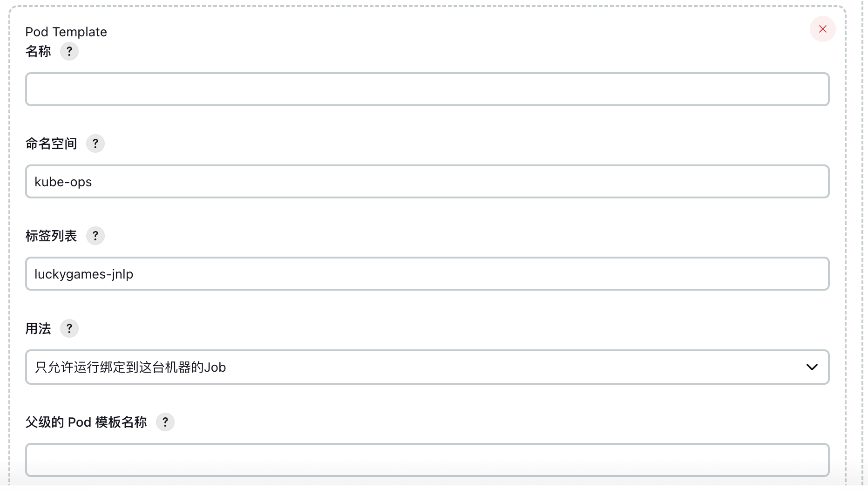The width and height of the screenshot is (868, 490).
Task: Click the question mark beside 名称 label
Action: [x=69, y=51]
